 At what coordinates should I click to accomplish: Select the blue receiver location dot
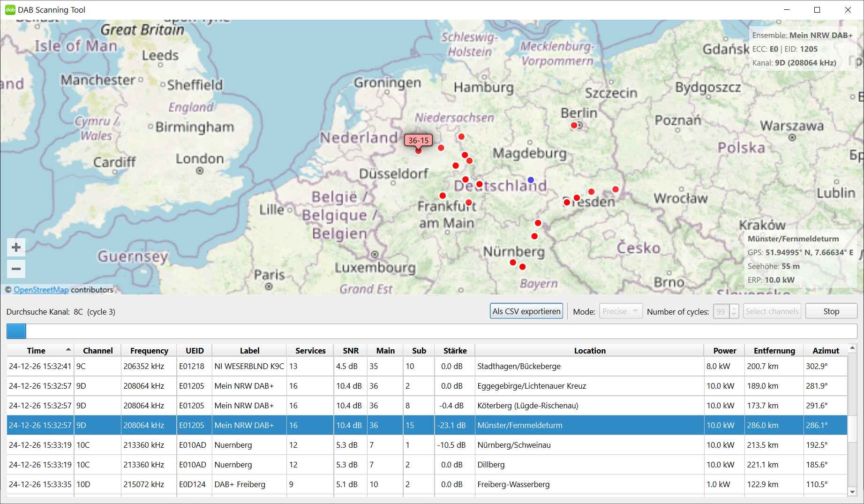point(531,180)
